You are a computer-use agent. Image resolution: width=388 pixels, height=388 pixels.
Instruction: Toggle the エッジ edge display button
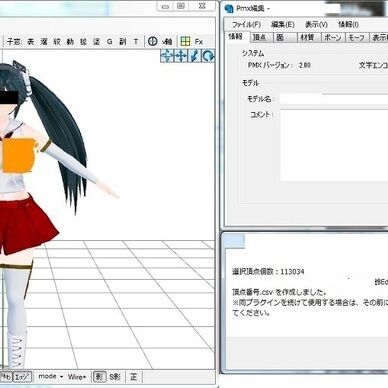coord(23,377)
